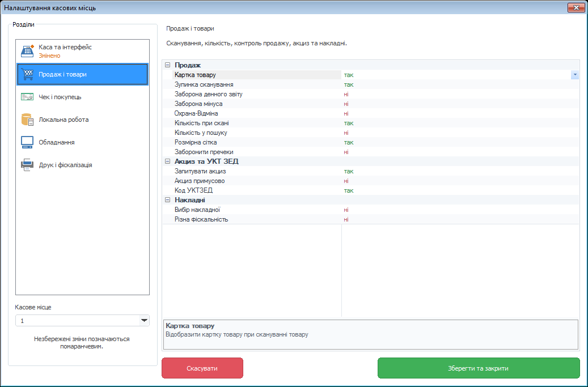Select the Код УКТЗЕД row label
588x387 pixels.
(193, 191)
